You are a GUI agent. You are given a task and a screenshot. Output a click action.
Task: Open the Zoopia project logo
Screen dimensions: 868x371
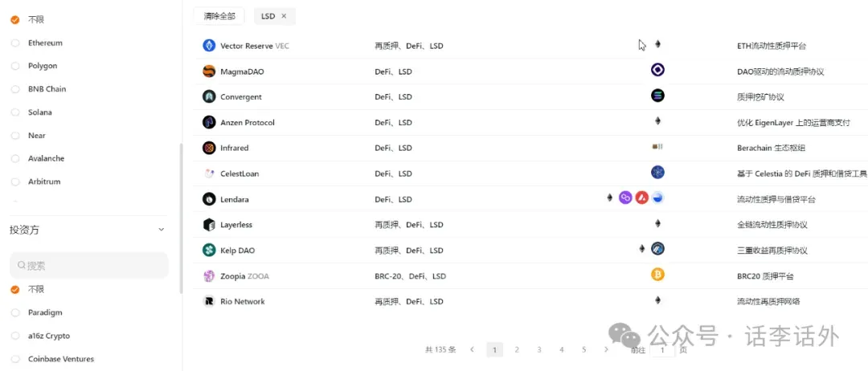click(x=209, y=276)
